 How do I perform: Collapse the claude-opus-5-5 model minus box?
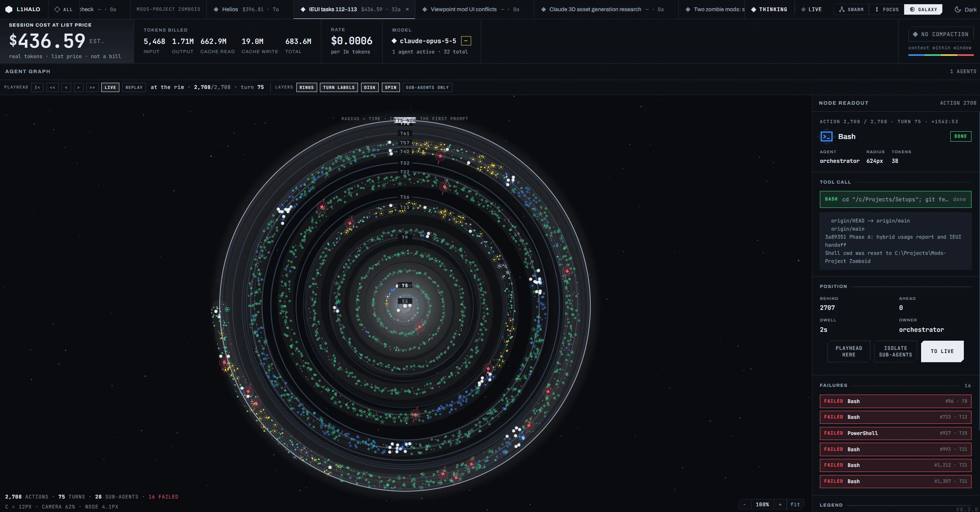466,41
